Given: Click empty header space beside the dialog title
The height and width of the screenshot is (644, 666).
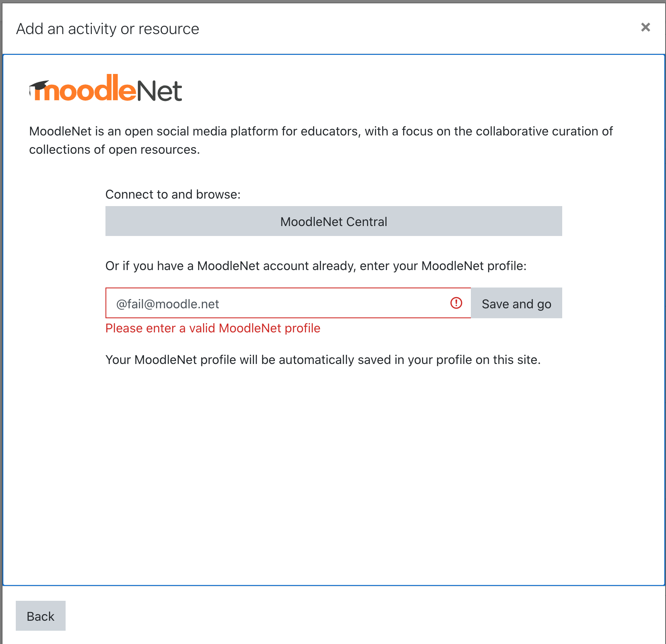Looking at the screenshot, I should click(x=415, y=29).
